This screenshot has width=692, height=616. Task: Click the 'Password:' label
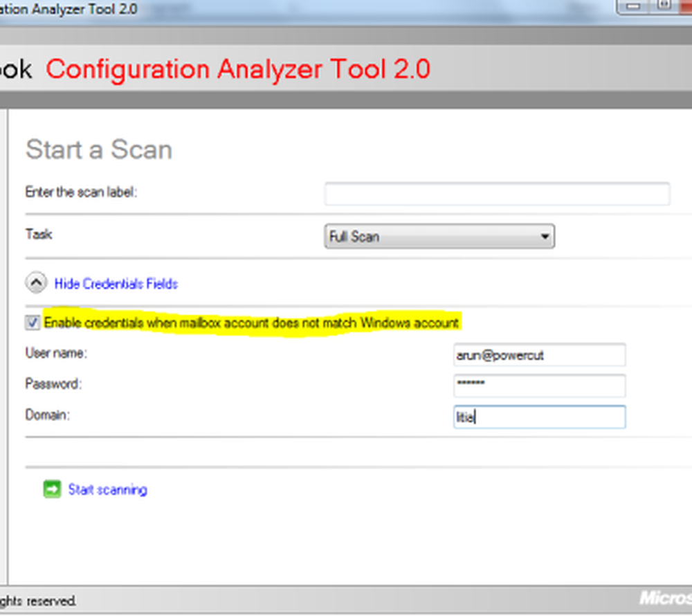tap(53, 383)
